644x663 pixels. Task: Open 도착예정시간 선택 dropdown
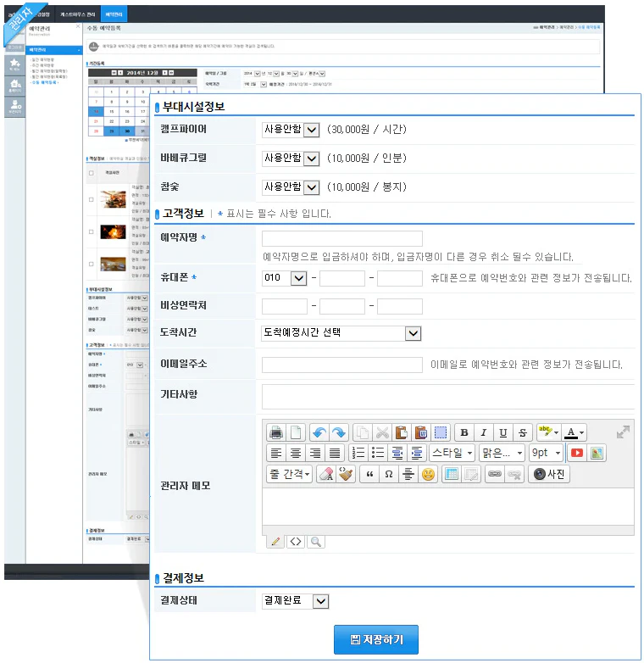[341, 333]
